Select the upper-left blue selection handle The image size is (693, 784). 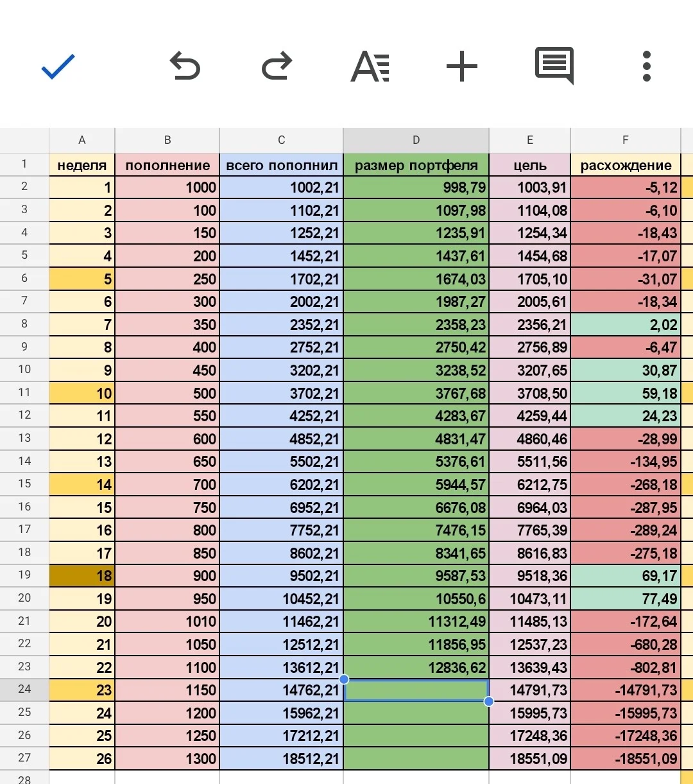tap(344, 679)
